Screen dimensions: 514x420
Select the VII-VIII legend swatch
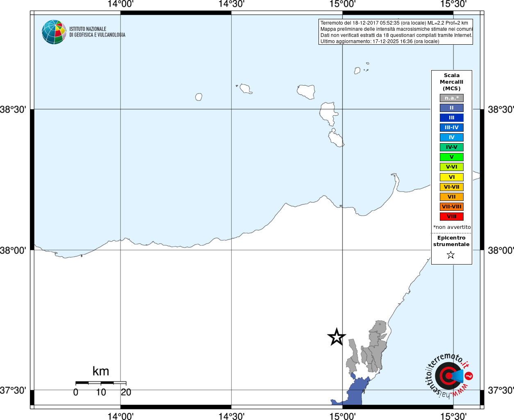(452, 207)
